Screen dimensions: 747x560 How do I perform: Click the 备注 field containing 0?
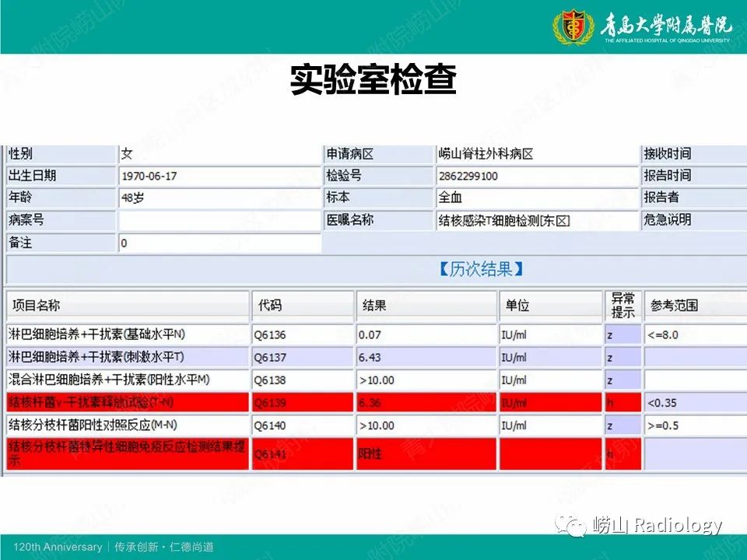219,243
